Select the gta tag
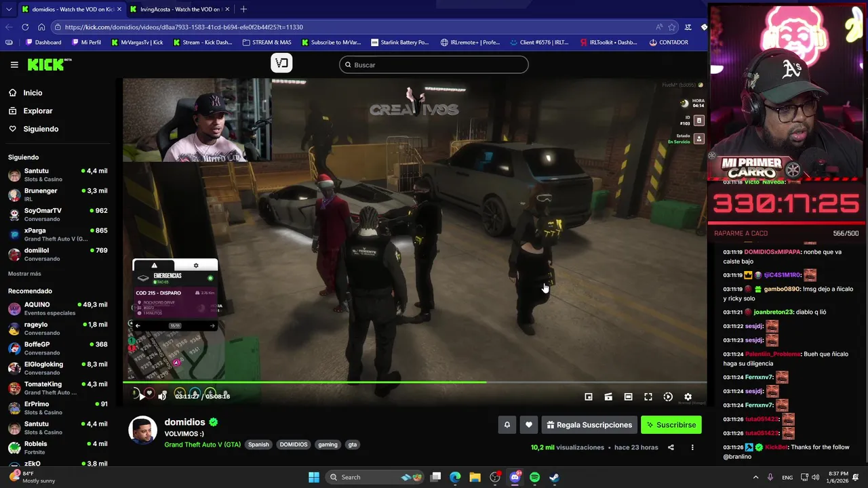868x488 pixels. [353, 445]
